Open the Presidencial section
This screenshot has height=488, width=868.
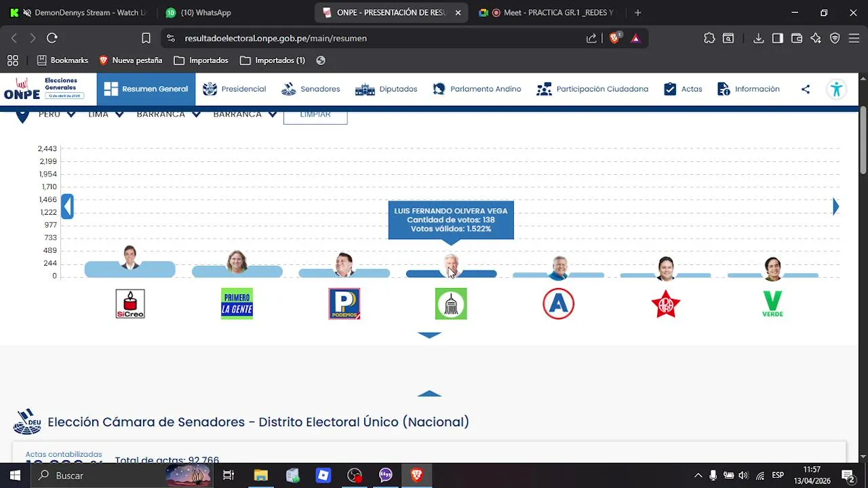tap(234, 89)
